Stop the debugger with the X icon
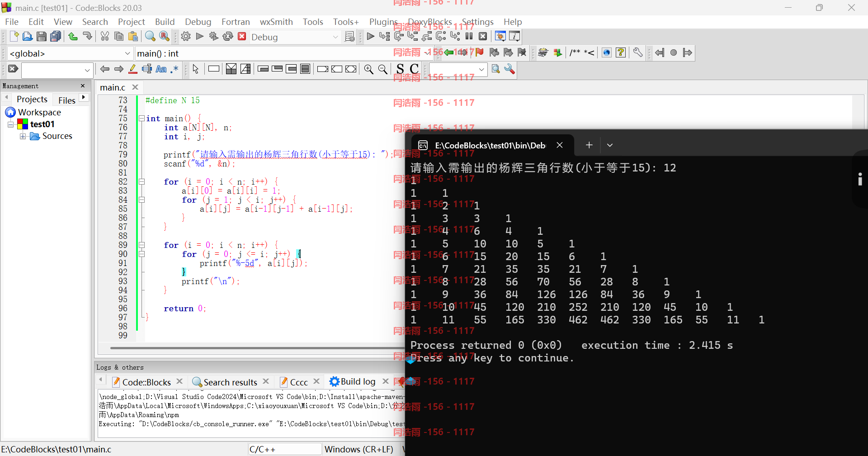This screenshot has width=868, height=456. (483, 37)
